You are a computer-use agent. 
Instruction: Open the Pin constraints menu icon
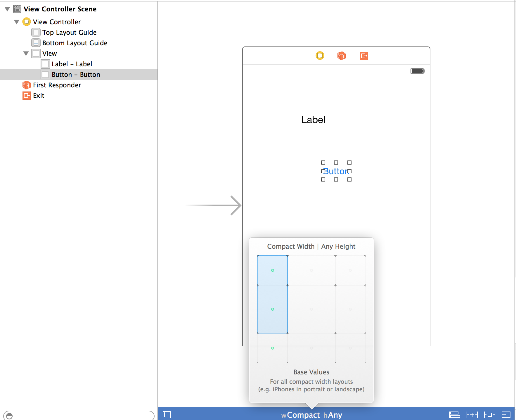click(472, 415)
